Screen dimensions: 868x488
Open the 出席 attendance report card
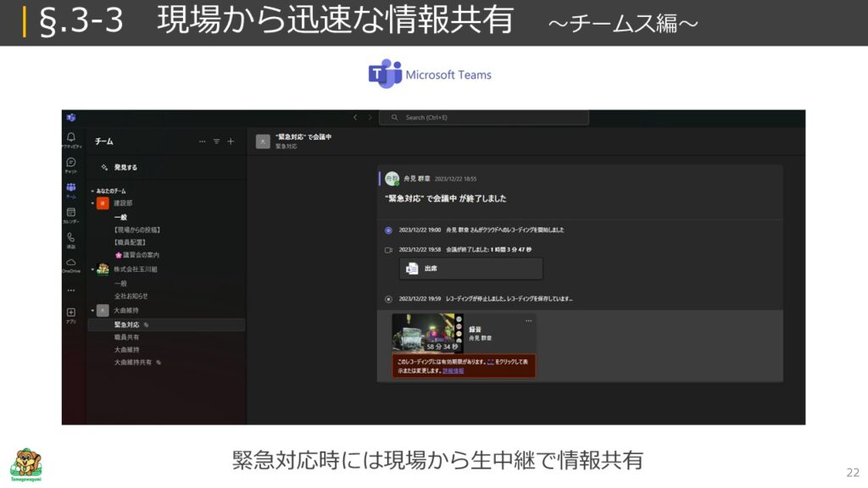click(470, 269)
